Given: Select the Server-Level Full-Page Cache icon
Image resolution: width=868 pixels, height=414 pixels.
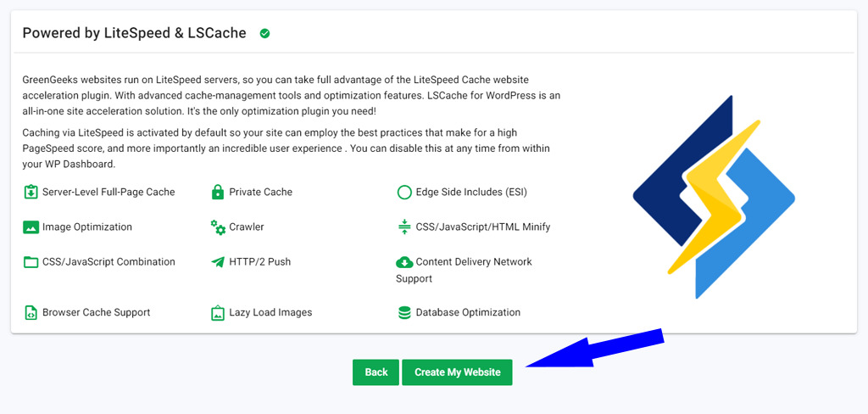Looking at the screenshot, I should 31,193.
